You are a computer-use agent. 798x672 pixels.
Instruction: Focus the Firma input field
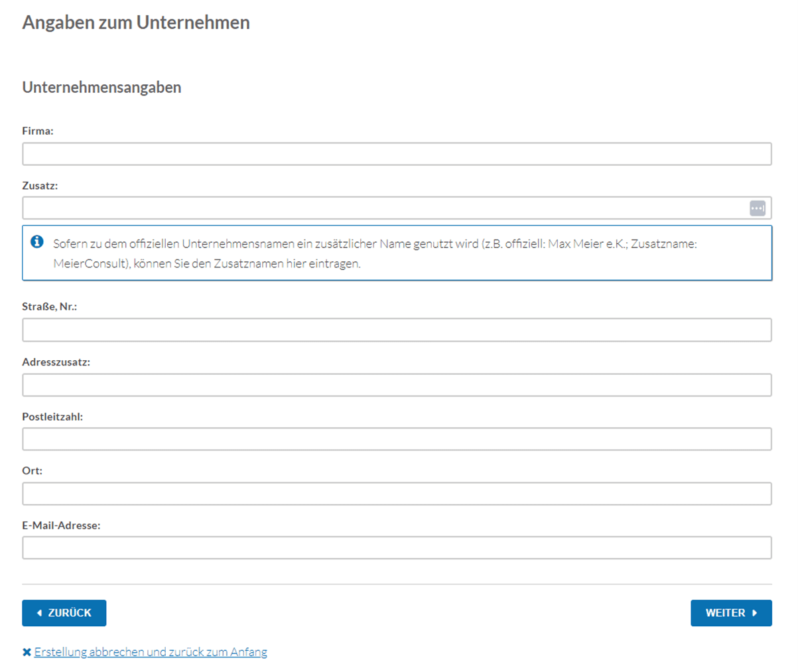point(397,154)
